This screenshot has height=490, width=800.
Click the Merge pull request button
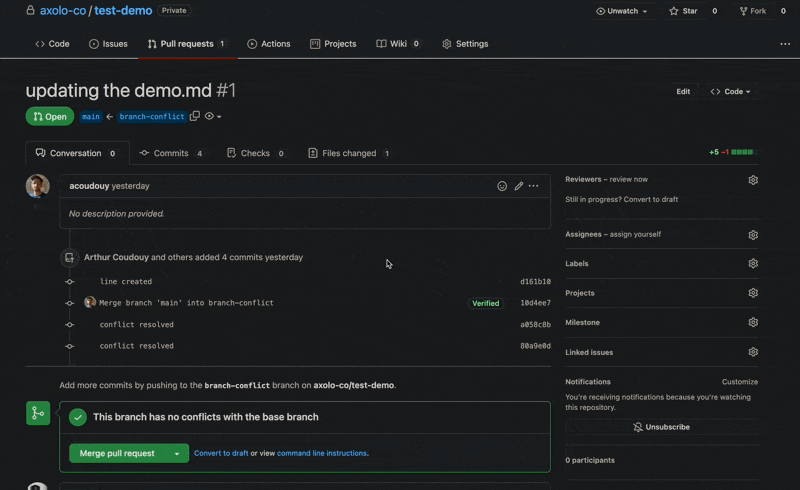point(117,453)
